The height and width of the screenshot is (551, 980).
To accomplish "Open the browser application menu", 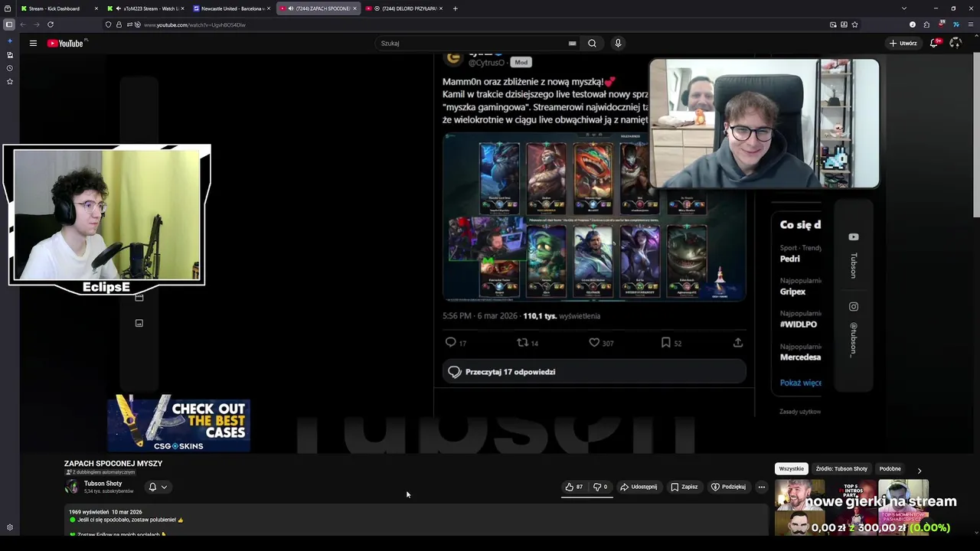I will (970, 24).
